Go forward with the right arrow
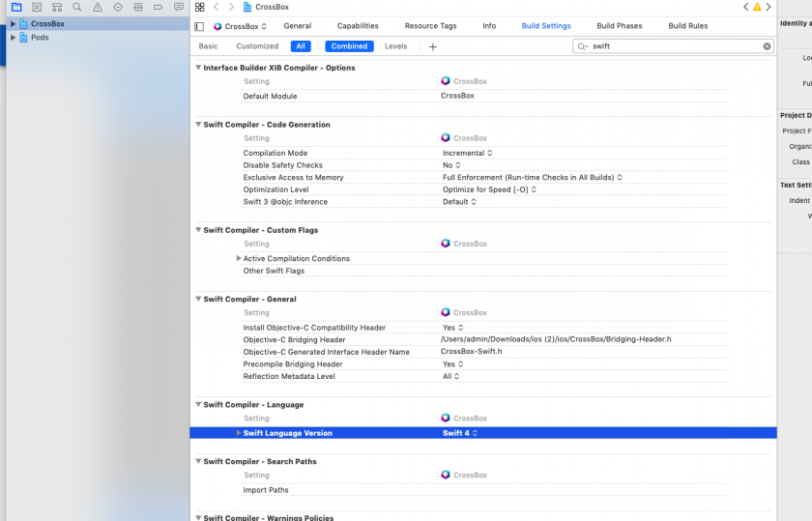The width and height of the screenshot is (812, 521). pyautogui.click(x=231, y=7)
